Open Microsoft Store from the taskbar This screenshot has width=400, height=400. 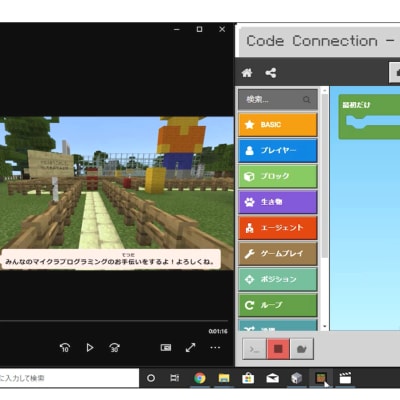point(248,378)
